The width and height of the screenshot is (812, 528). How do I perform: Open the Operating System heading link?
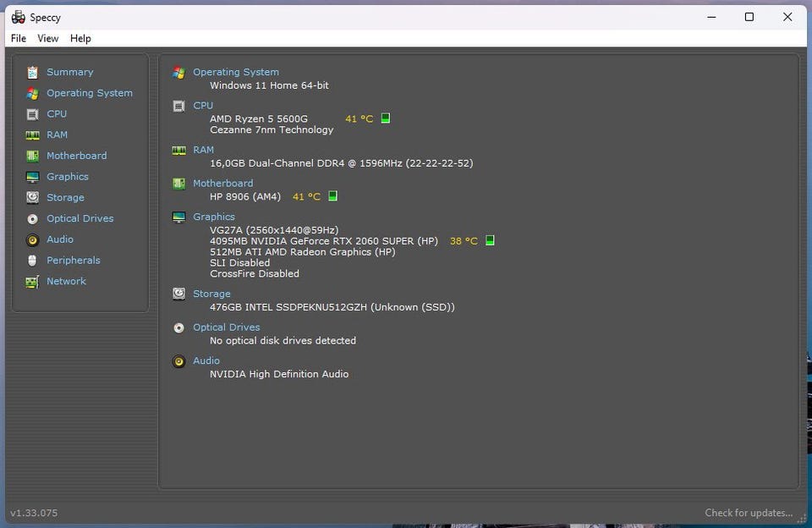236,72
